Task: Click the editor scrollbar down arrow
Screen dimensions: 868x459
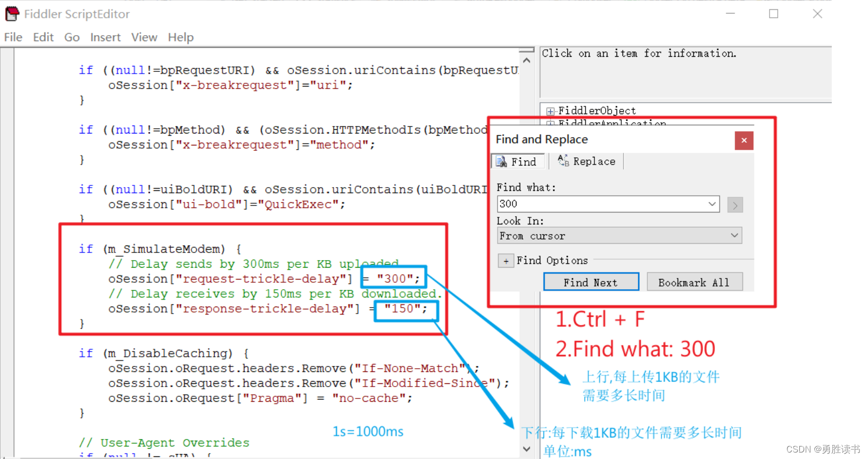Action: click(527, 449)
